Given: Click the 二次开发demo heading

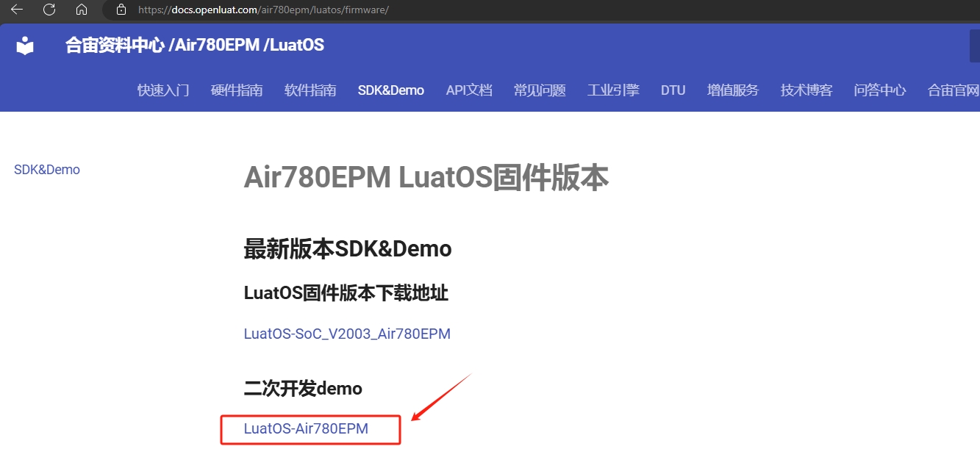Looking at the screenshot, I should (x=303, y=387).
